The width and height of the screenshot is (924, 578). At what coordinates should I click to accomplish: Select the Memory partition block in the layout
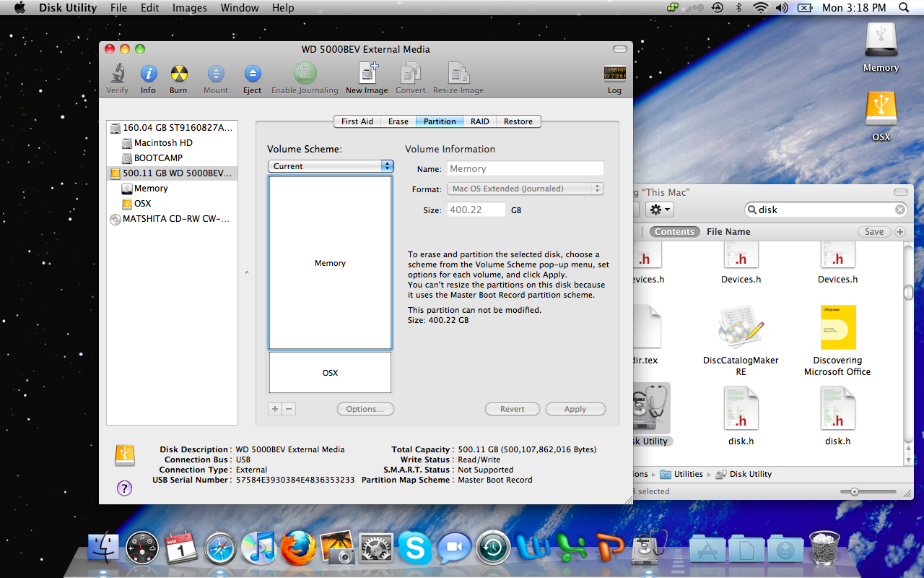click(330, 263)
